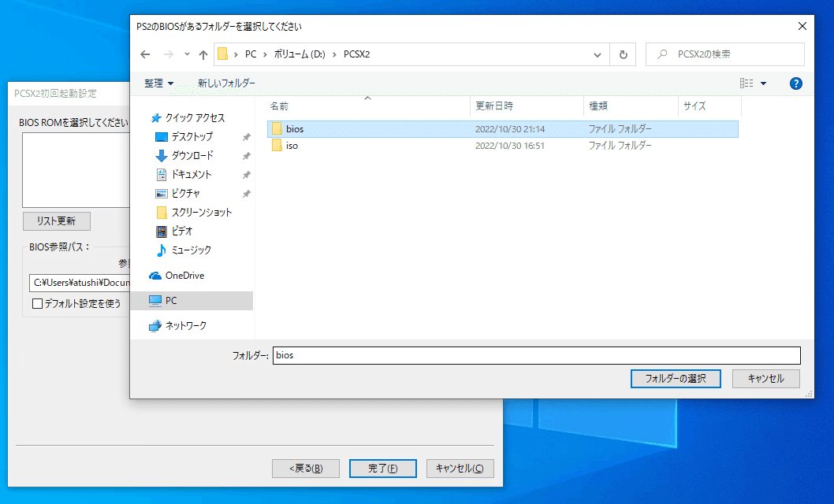The height and width of the screenshot is (504, 834).
Task: Close the folder picker dialog
Action: tap(802, 26)
